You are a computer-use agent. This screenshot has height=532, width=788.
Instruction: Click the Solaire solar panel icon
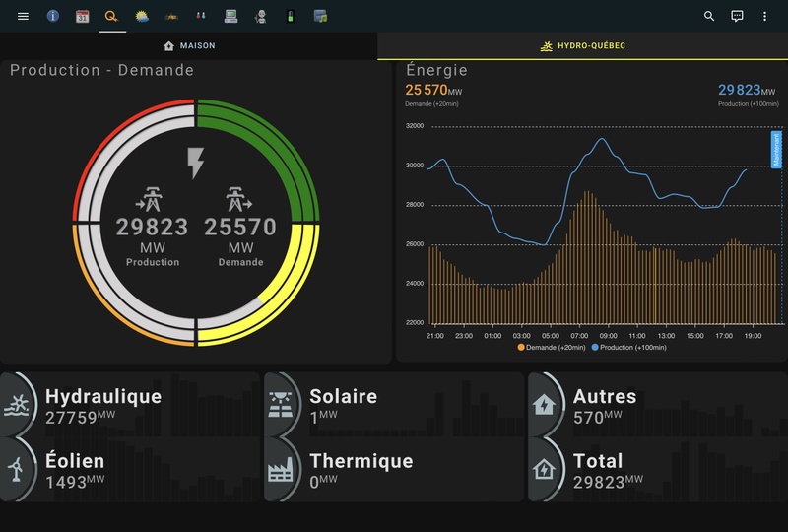[281, 405]
